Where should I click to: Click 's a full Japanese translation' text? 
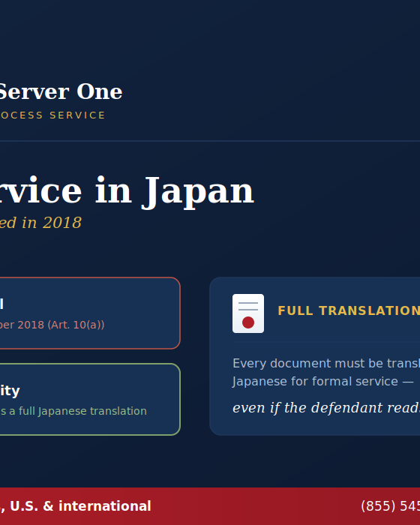[73, 411]
